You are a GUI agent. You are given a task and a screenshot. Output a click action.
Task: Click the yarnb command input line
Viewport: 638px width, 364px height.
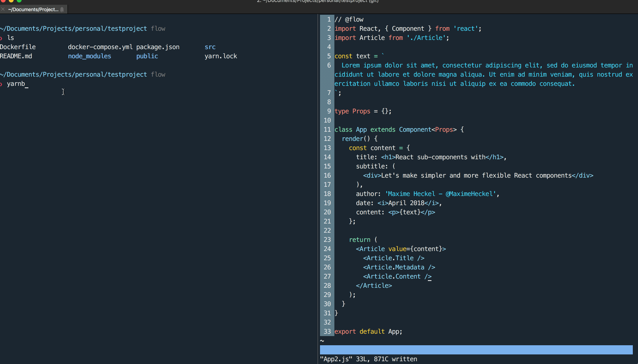[16, 84]
